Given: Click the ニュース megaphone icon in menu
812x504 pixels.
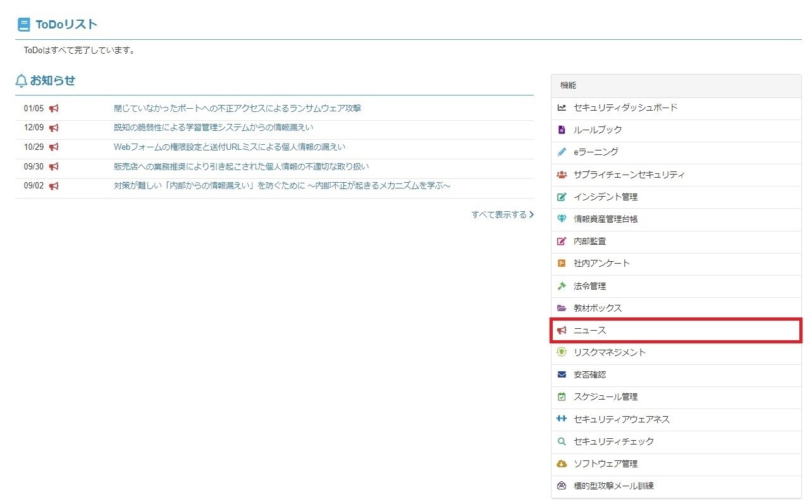Looking at the screenshot, I should (x=562, y=330).
